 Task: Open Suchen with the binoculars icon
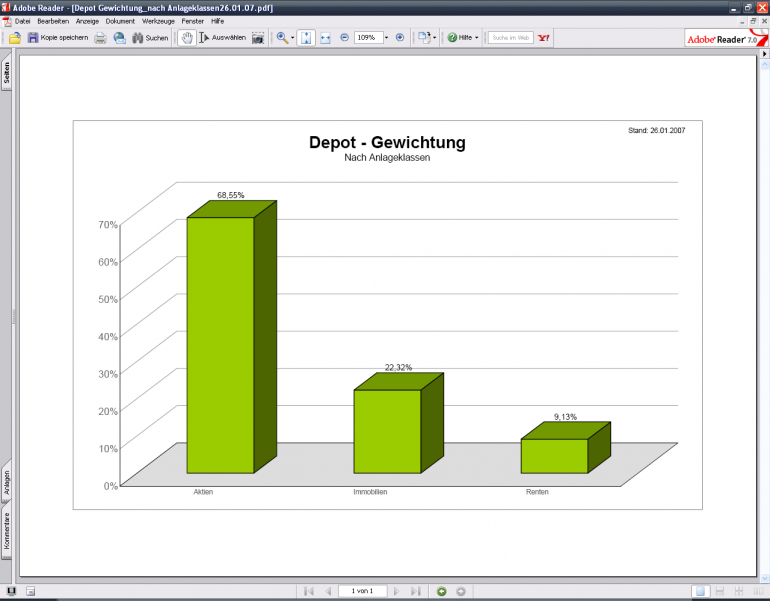pos(138,38)
